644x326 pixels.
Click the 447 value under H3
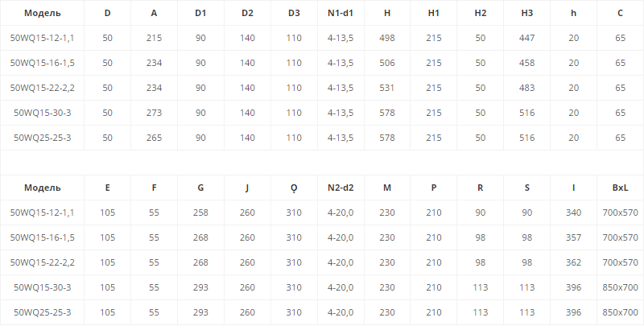pyautogui.click(x=526, y=38)
